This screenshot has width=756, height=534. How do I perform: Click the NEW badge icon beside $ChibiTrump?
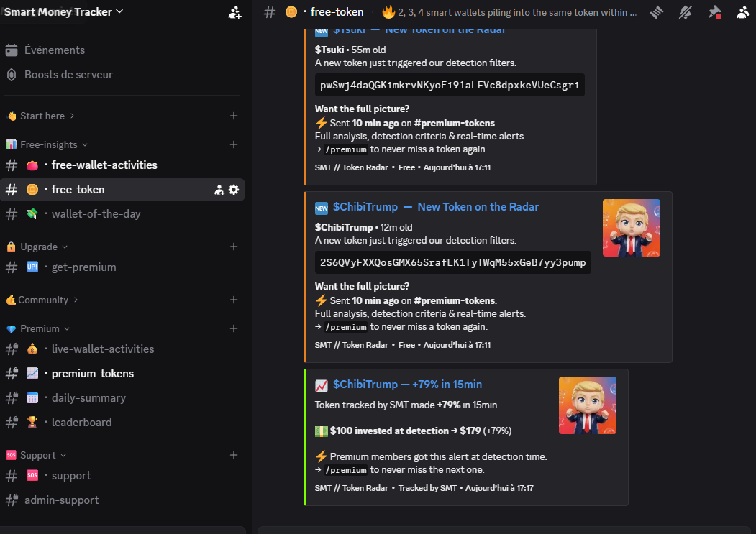322,208
